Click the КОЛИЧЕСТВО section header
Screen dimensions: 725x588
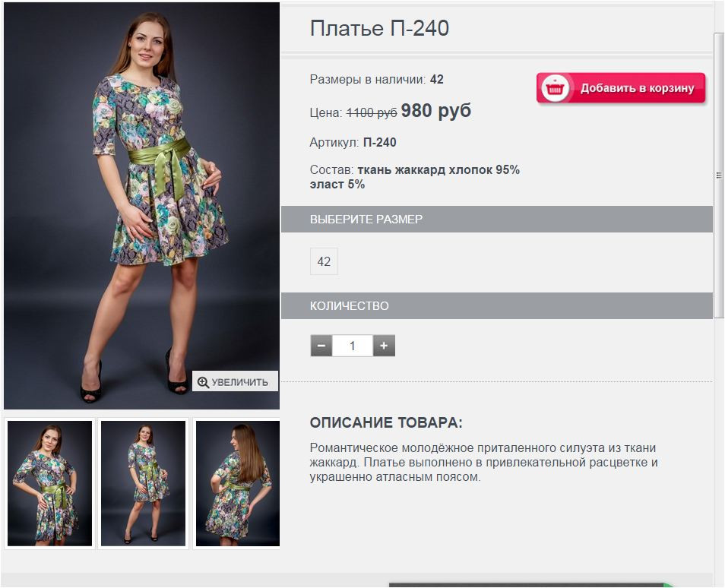point(496,305)
